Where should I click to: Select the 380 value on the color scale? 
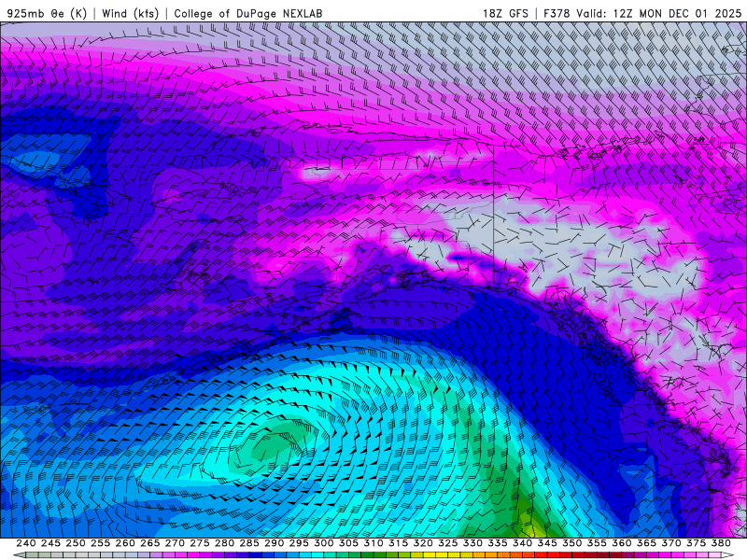click(720, 543)
